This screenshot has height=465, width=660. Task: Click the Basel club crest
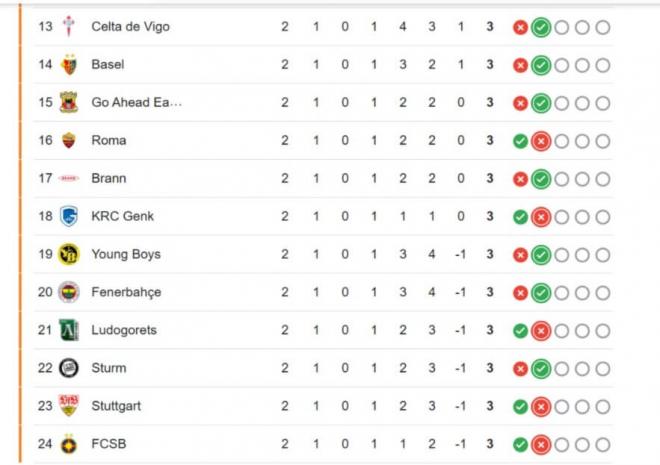click(x=68, y=64)
